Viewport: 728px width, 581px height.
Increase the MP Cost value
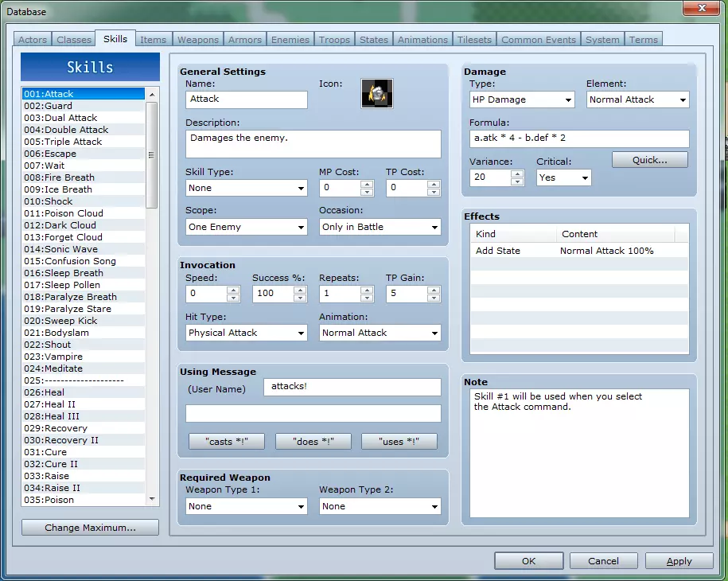(367, 184)
